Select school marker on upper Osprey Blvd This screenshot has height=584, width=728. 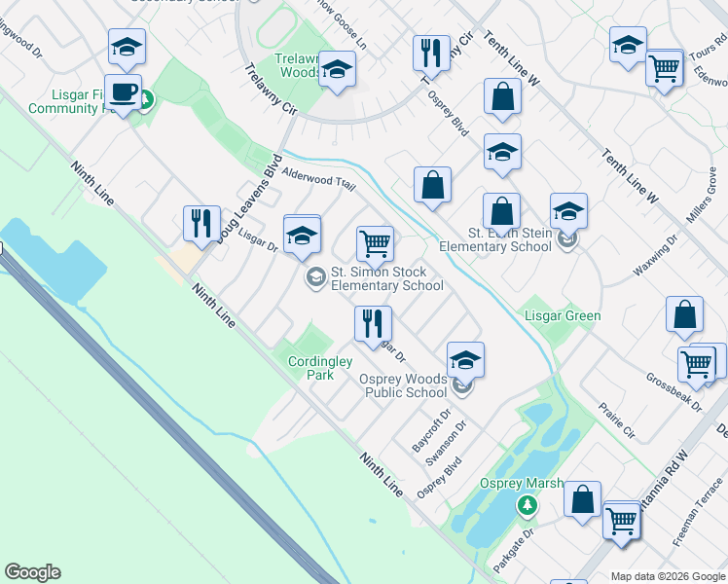(x=502, y=153)
